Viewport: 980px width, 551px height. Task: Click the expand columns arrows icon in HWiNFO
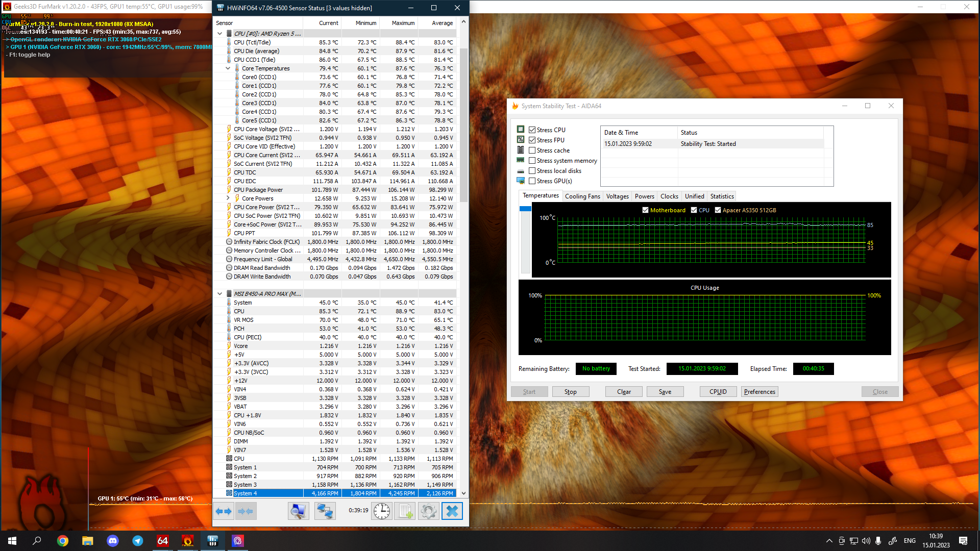pyautogui.click(x=224, y=511)
